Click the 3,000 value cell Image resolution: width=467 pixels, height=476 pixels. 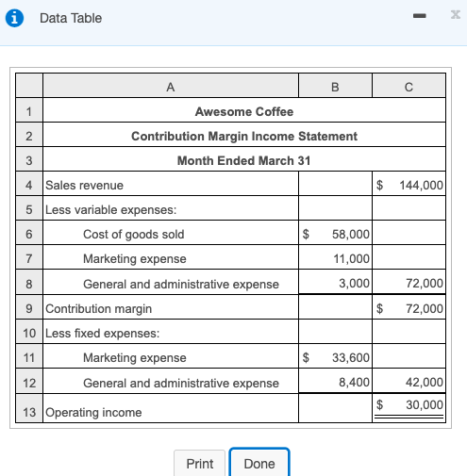(x=335, y=283)
